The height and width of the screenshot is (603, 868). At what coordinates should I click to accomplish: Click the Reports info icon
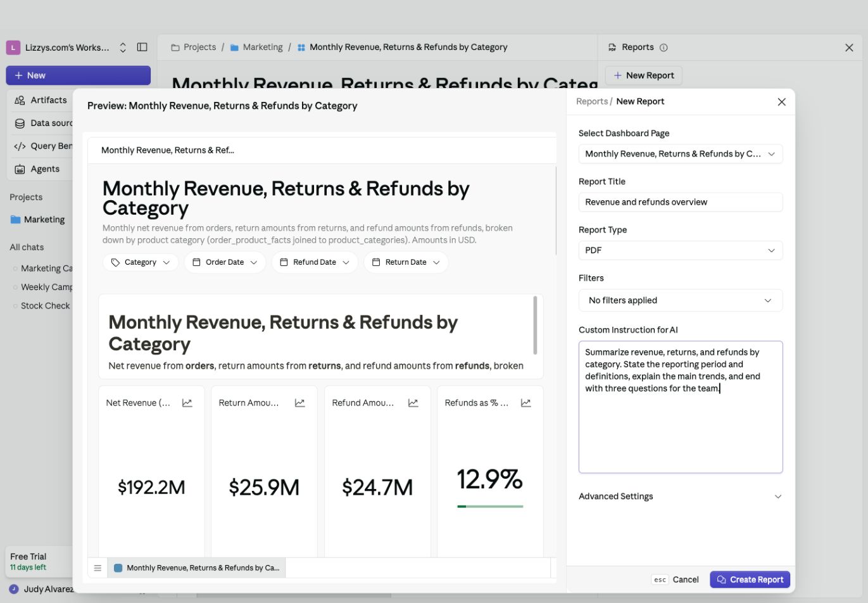(664, 48)
